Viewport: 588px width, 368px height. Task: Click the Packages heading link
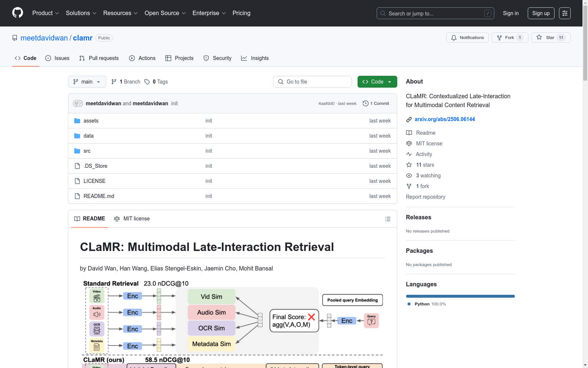pos(419,251)
